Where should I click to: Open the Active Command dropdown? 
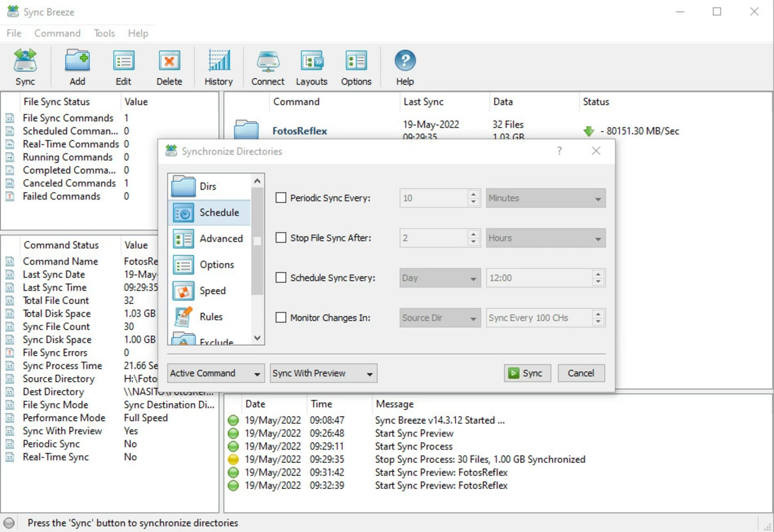click(x=216, y=373)
